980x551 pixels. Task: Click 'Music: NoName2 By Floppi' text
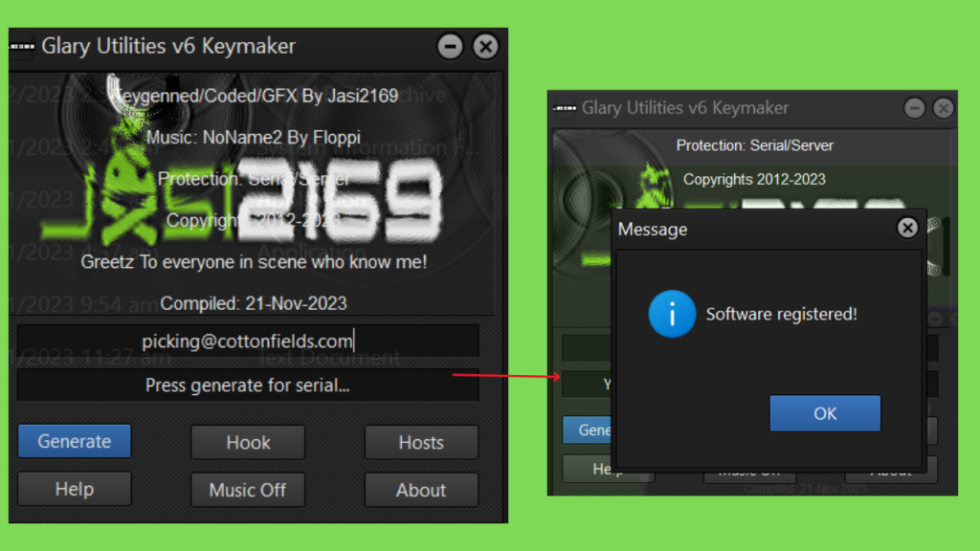[x=253, y=137]
